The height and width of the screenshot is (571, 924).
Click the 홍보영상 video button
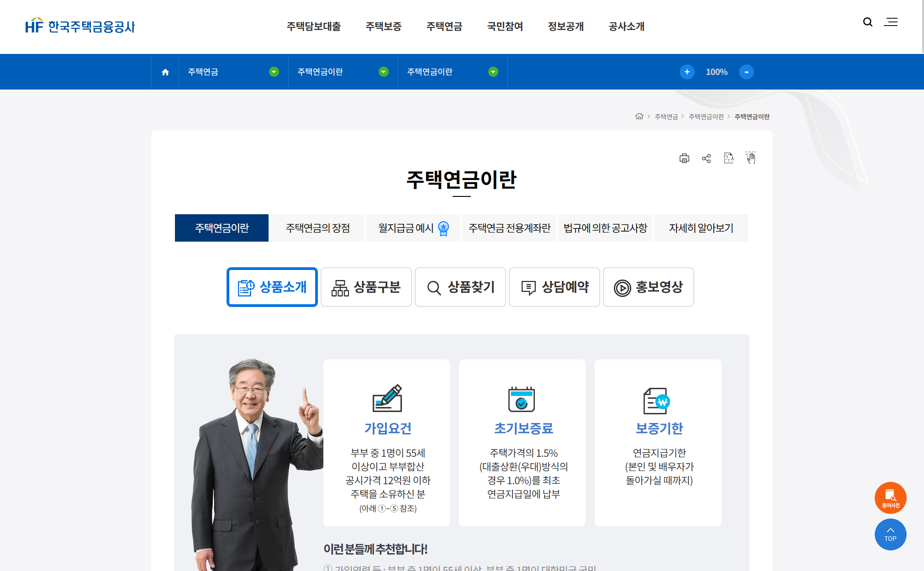pyautogui.click(x=649, y=287)
